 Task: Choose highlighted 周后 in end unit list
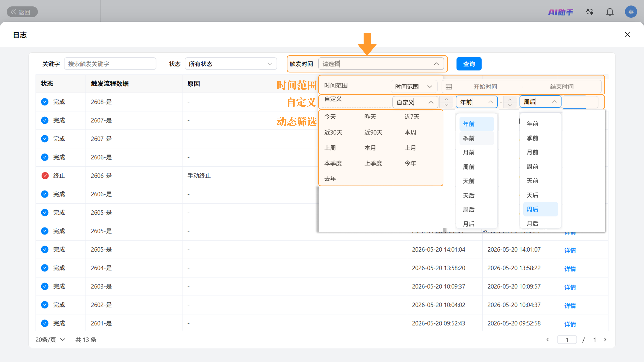540,209
